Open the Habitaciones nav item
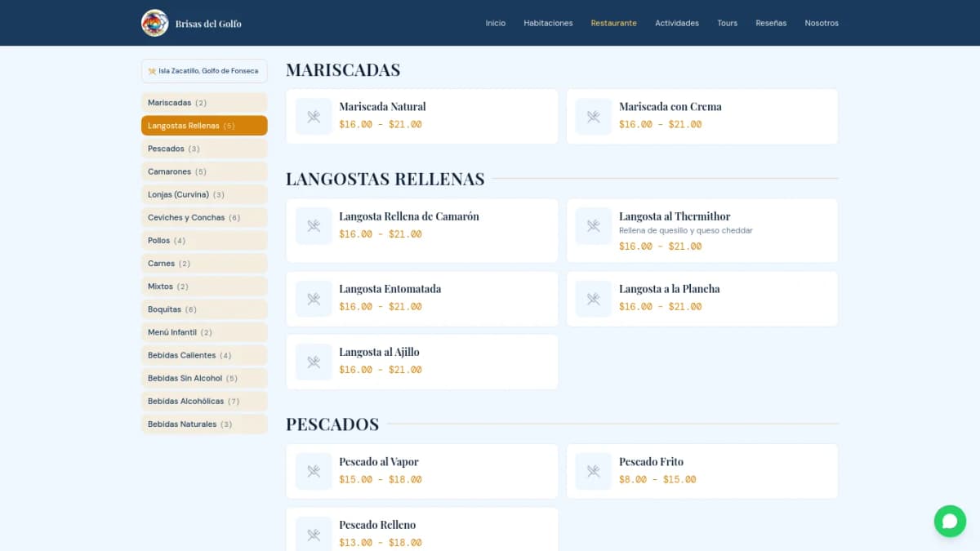 coord(548,23)
